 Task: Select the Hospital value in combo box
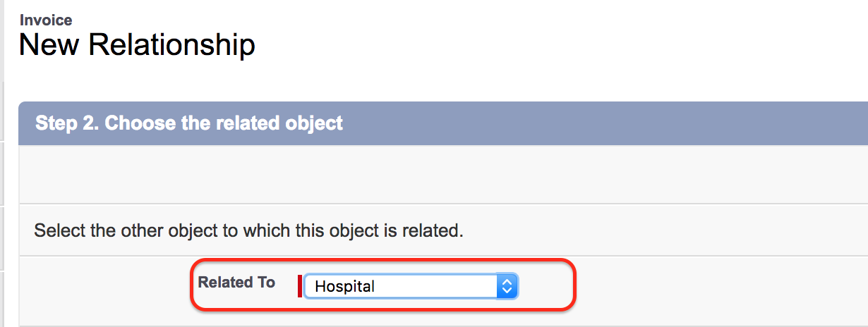[344, 287]
